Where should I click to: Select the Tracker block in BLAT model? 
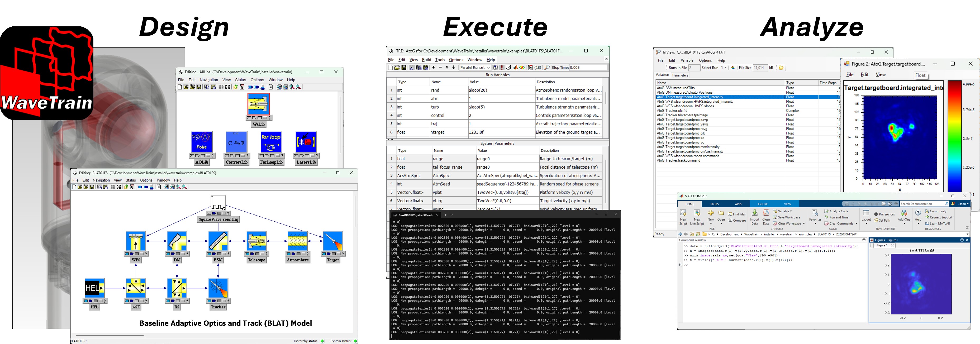click(x=218, y=288)
